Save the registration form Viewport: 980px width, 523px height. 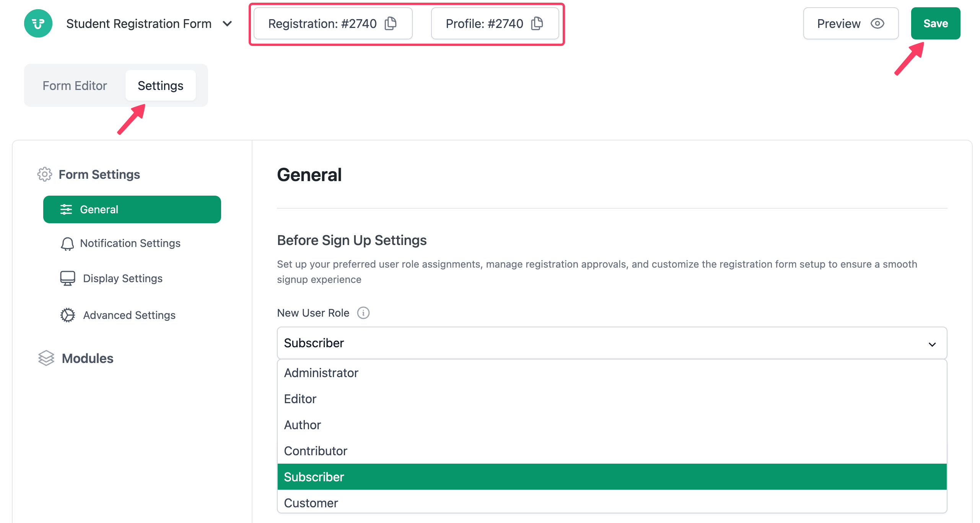click(x=935, y=23)
